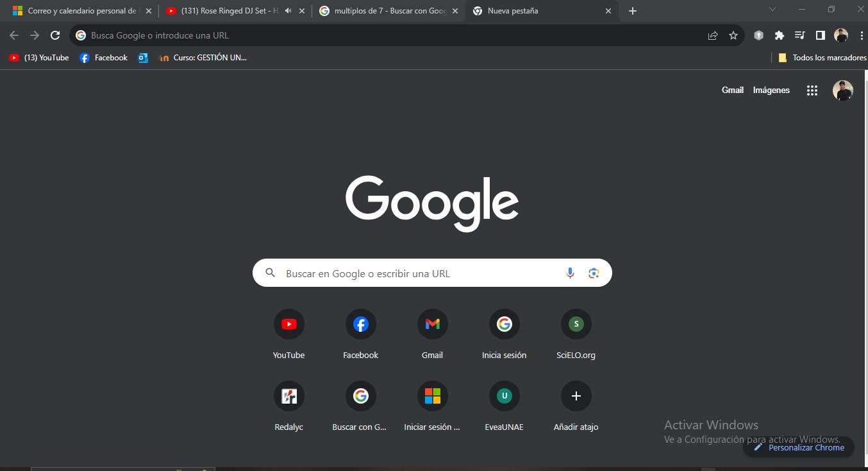Screen dimensions: 868x471
Task: Start voice search with microphone icon
Action: click(570, 273)
